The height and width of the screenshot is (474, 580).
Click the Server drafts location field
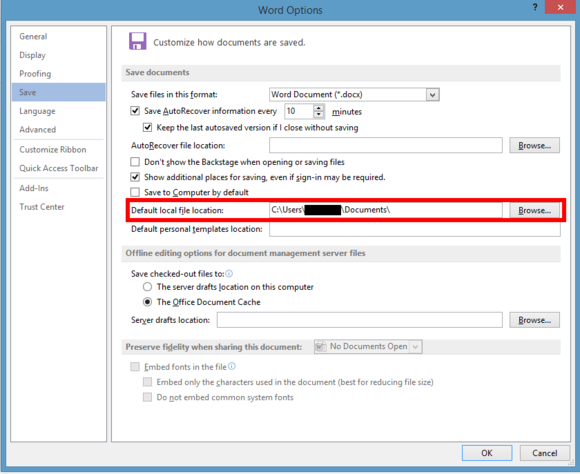tap(360, 320)
